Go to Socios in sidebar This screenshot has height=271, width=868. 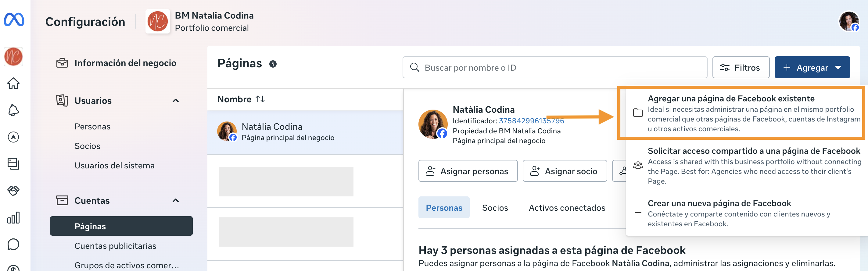(87, 146)
